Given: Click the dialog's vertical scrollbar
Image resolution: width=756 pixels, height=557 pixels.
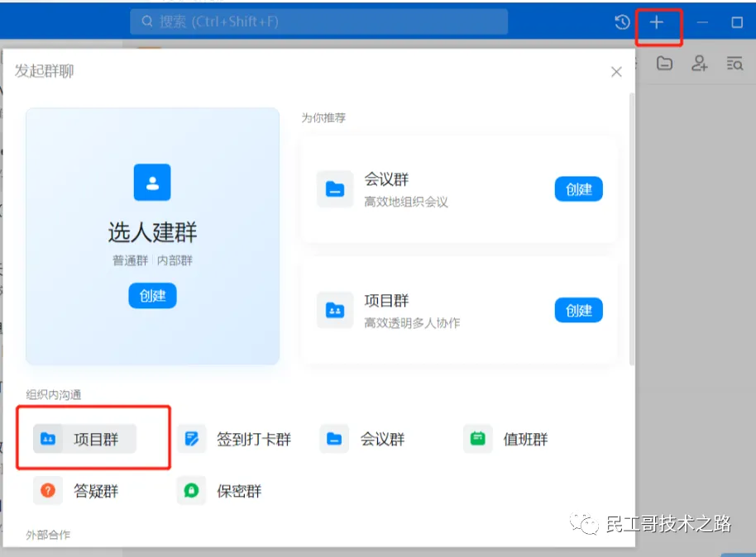Looking at the screenshot, I should click(632, 231).
